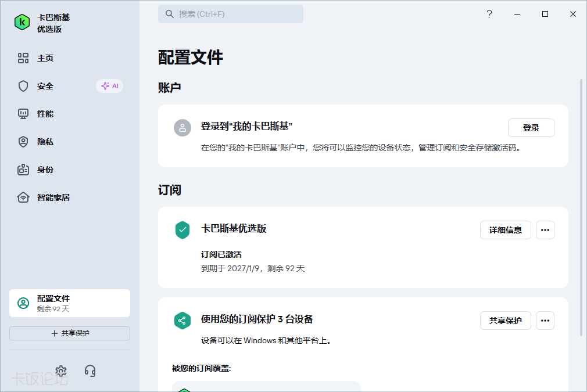Open settings with the gear icon

click(x=61, y=371)
